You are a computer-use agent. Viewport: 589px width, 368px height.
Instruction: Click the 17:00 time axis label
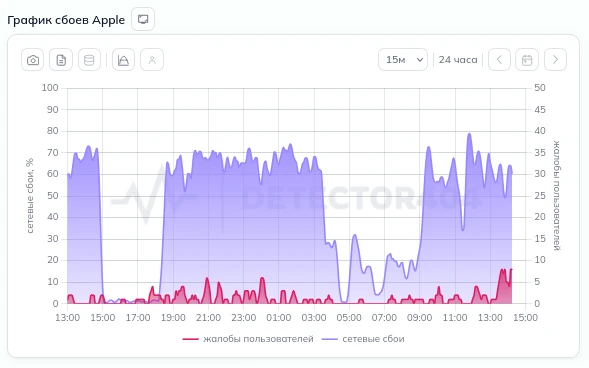138,318
